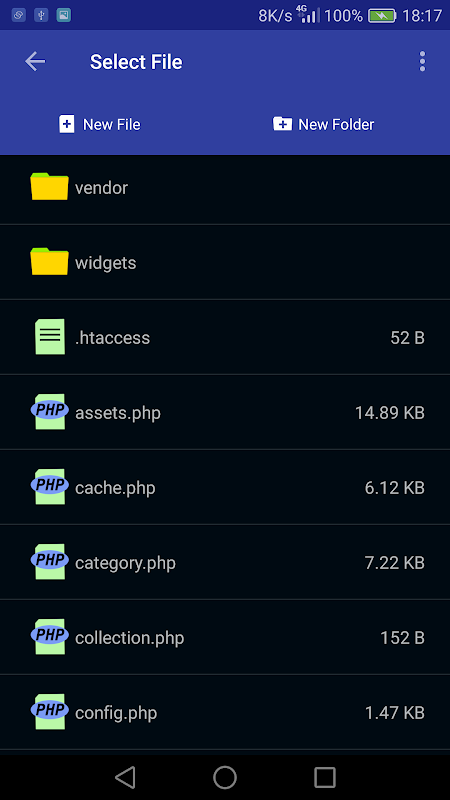Tap the Android home circle button
The height and width of the screenshot is (800, 450).
coord(225,777)
